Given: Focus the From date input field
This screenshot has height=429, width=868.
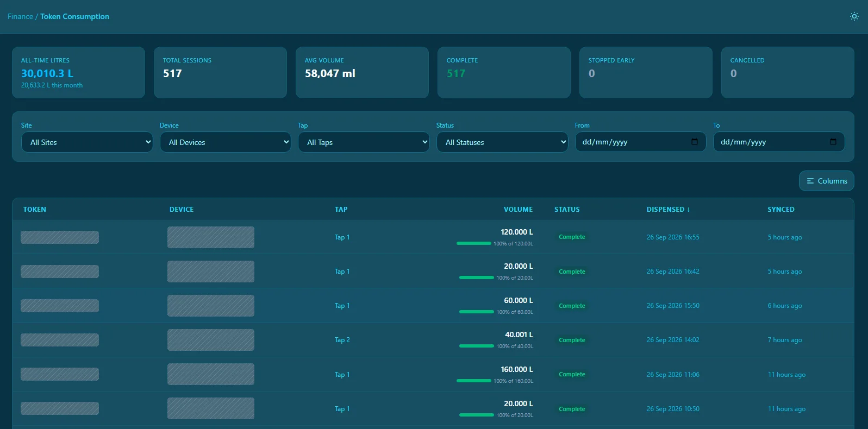Looking at the screenshot, I should click(640, 142).
